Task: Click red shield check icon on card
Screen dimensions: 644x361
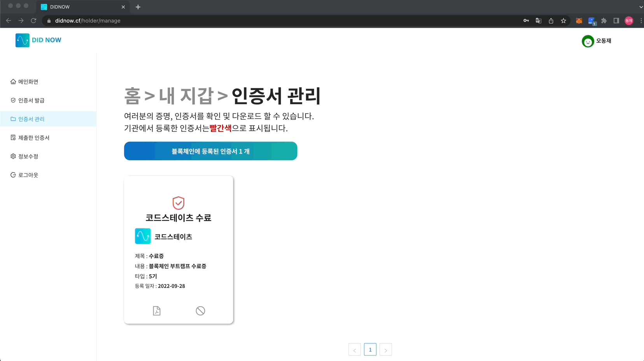Action: click(x=178, y=203)
